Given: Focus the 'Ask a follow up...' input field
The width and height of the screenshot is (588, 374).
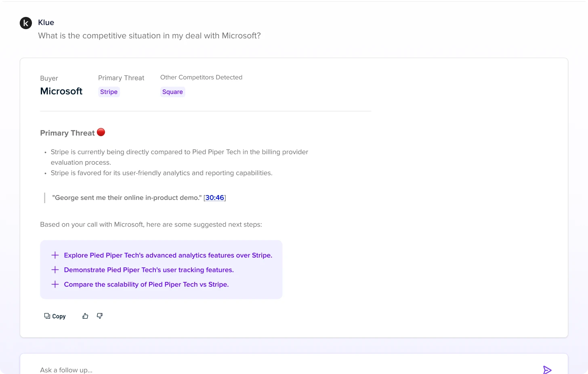Looking at the screenshot, I should tap(294, 364).
